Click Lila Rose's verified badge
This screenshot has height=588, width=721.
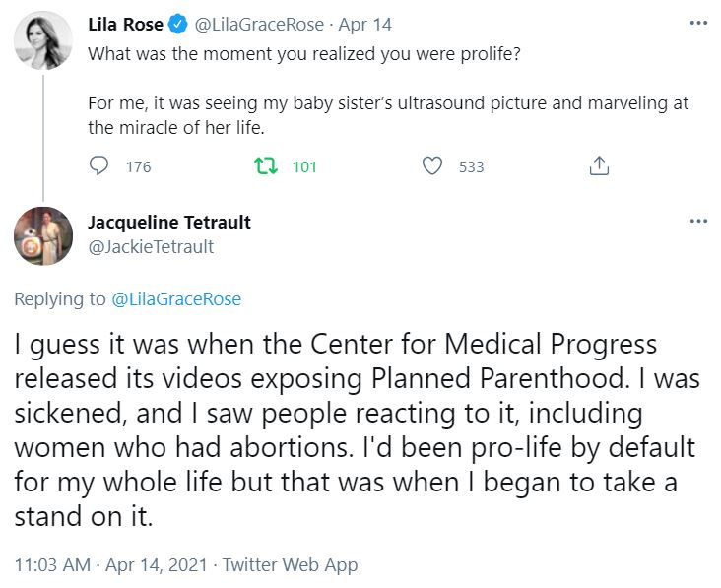pos(180,24)
